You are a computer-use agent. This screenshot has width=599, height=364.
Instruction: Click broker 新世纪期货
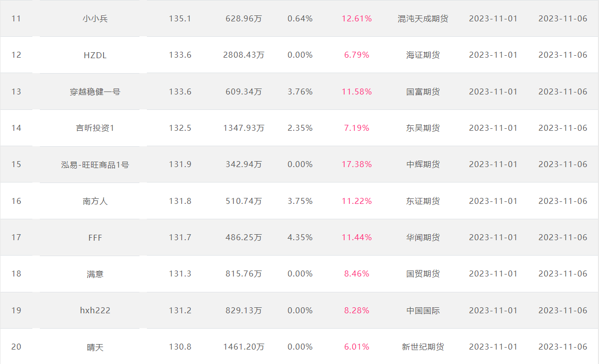click(423, 347)
